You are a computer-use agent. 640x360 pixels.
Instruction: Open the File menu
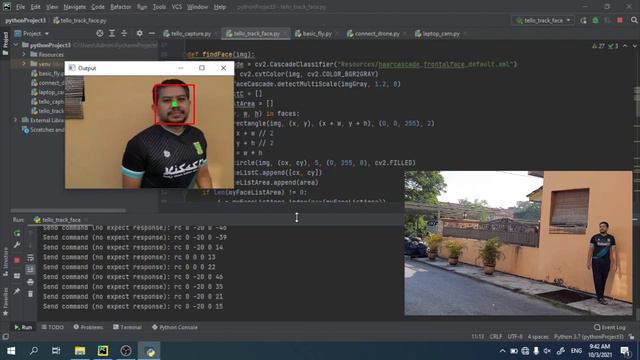[x=20, y=7]
